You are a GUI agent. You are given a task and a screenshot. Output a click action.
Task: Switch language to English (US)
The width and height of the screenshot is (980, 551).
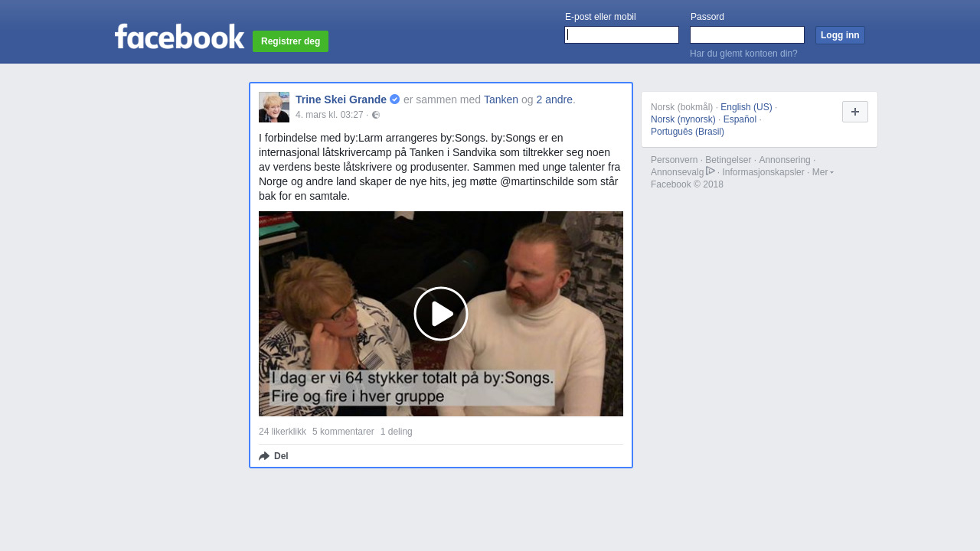point(746,107)
